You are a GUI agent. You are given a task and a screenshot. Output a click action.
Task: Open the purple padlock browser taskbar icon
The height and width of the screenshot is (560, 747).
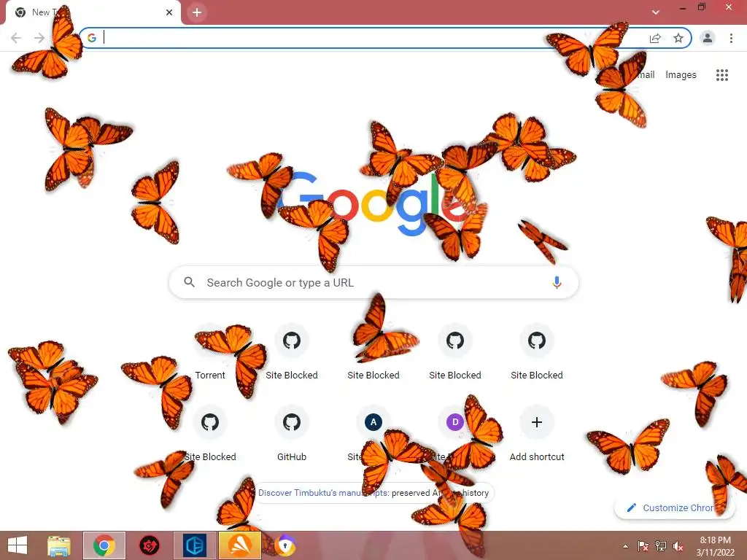[285, 545]
